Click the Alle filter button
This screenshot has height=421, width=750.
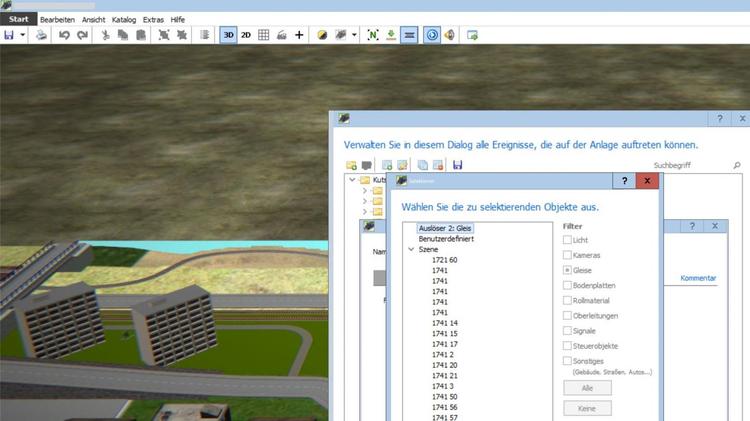587,388
